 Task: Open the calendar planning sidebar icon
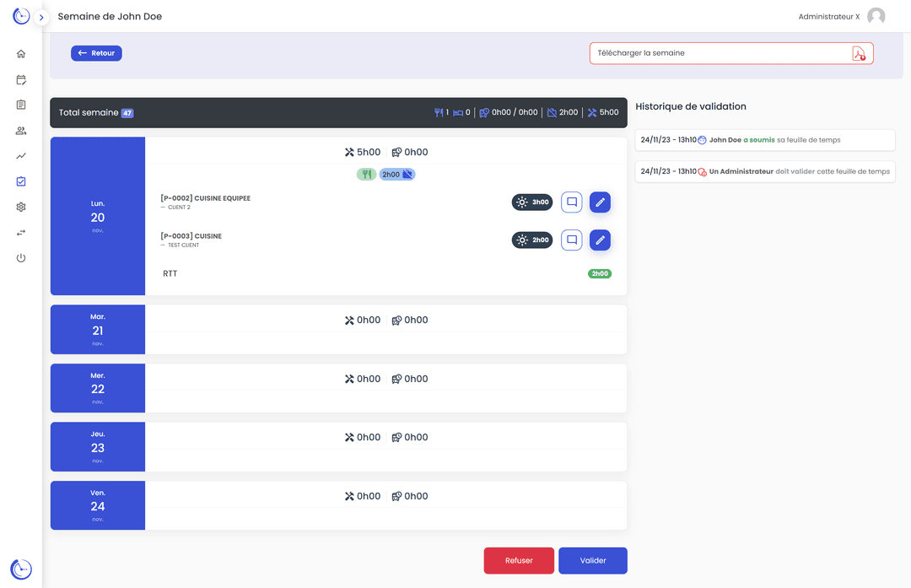click(21, 80)
